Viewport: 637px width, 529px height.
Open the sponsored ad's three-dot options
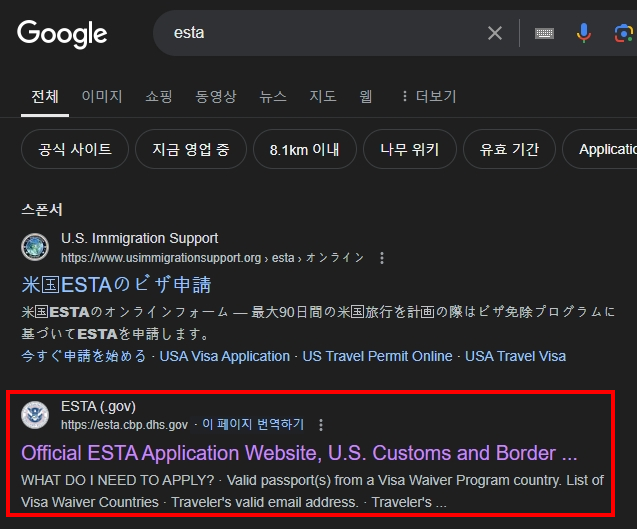click(x=381, y=258)
